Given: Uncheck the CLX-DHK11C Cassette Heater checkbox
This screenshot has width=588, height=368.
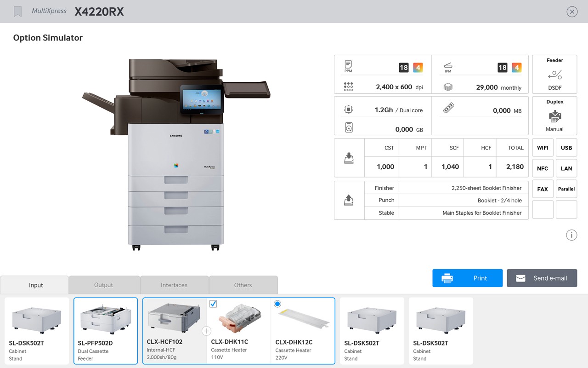Looking at the screenshot, I should coord(213,304).
